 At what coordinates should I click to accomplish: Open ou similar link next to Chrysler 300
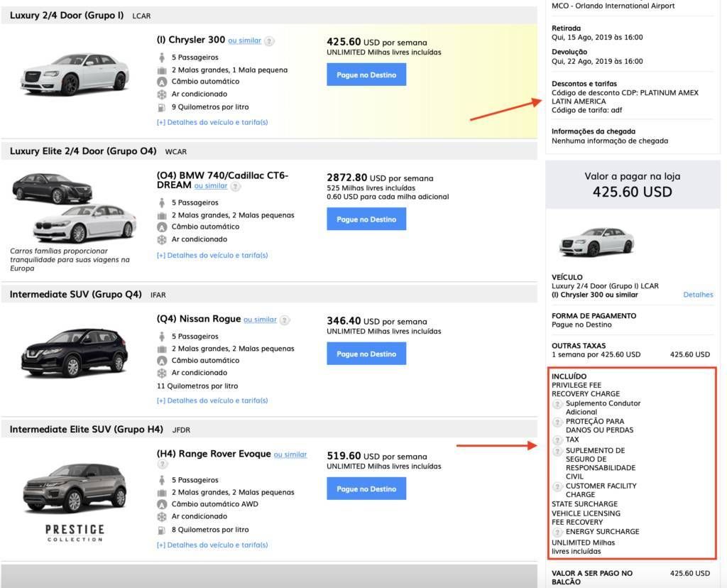point(244,40)
